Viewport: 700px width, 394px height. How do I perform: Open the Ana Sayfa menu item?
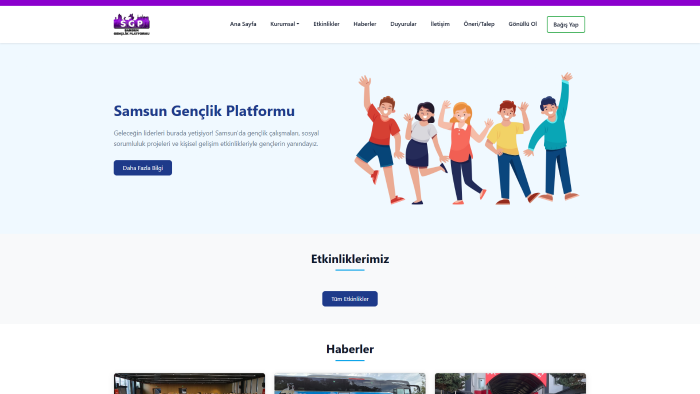pos(243,24)
